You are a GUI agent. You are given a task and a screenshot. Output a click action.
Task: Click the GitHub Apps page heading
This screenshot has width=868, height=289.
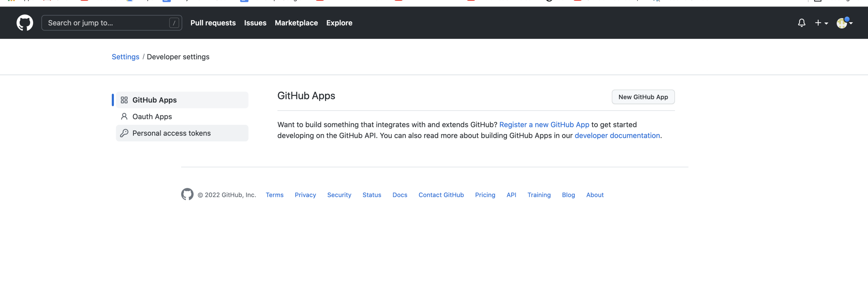coord(306,96)
